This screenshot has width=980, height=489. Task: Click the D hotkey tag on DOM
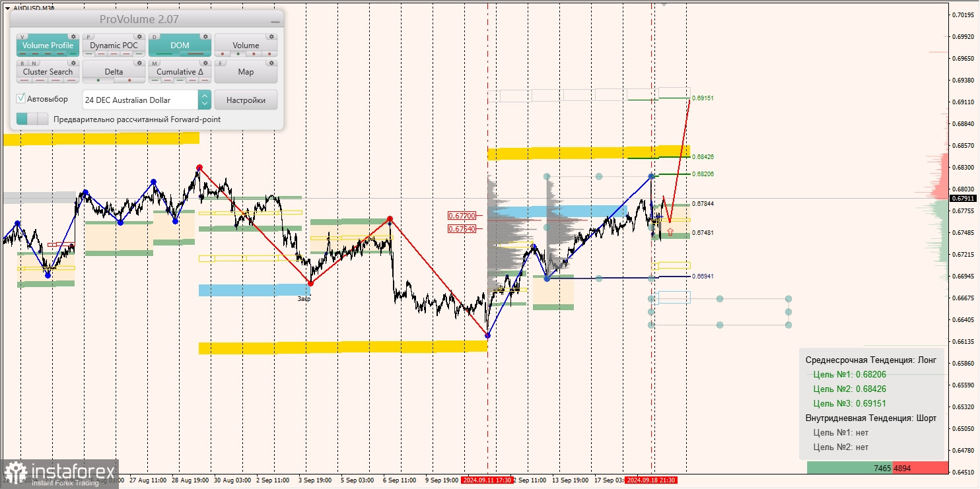pyautogui.click(x=155, y=37)
